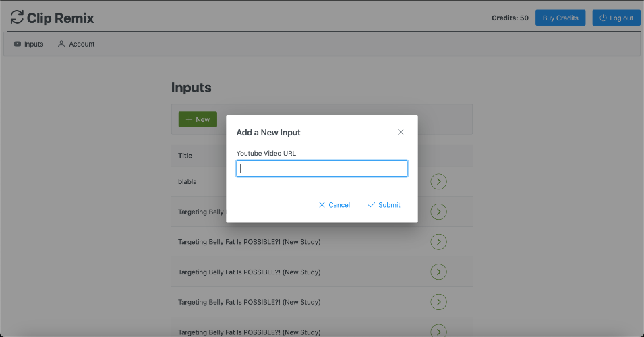
Task: Submit the new input dialog
Action: coord(384,205)
